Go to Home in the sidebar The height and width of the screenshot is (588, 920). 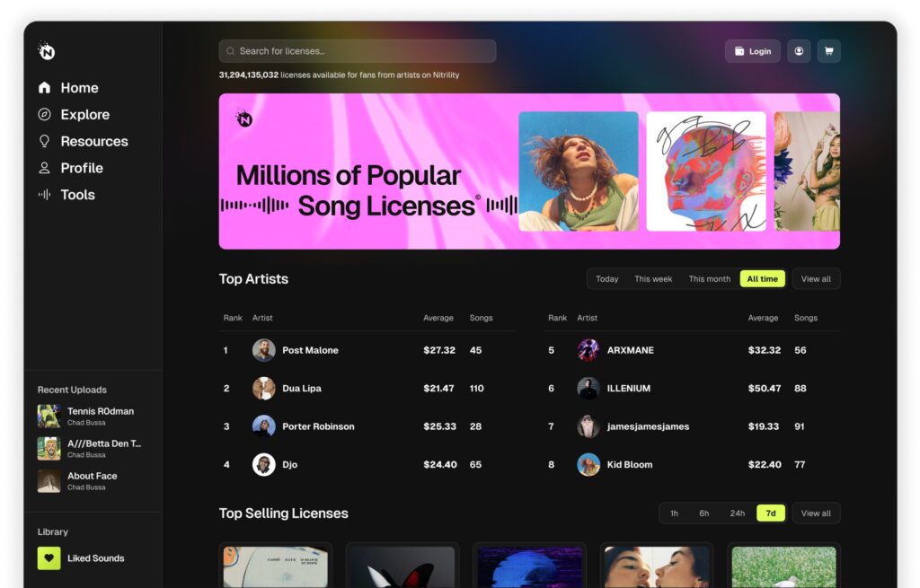point(79,88)
